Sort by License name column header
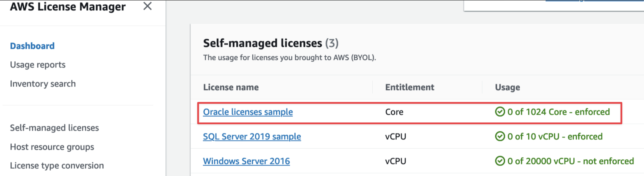The height and width of the screenshot is (176, 644). point(231,87)
